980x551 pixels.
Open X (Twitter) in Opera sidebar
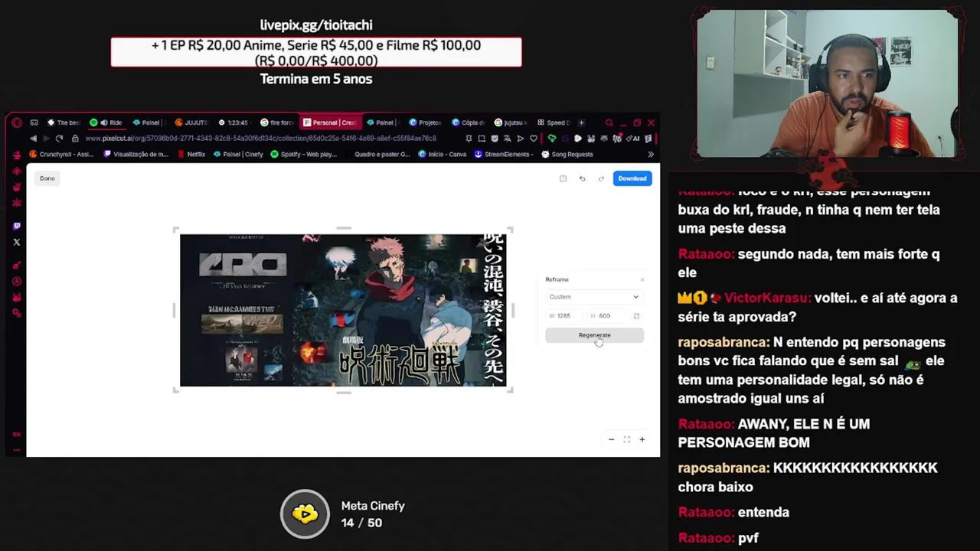(17, 243)
